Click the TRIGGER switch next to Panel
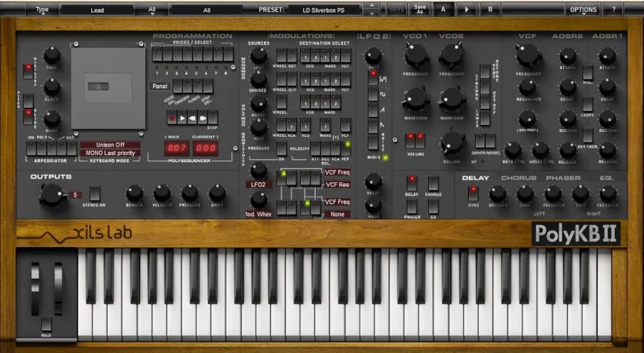This screenshot has width=644, height=353. click(x=188, y=86)
